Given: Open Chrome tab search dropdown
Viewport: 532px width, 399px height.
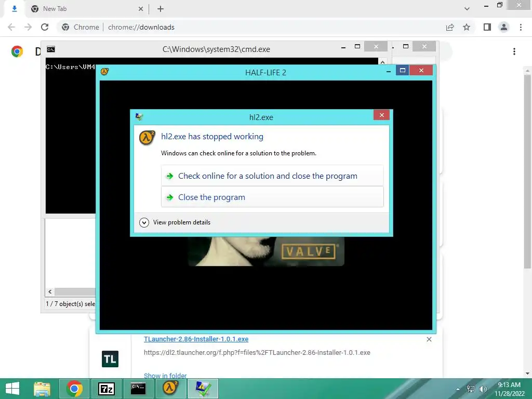Looking at the screenshot, I should (x=467, y=9).
